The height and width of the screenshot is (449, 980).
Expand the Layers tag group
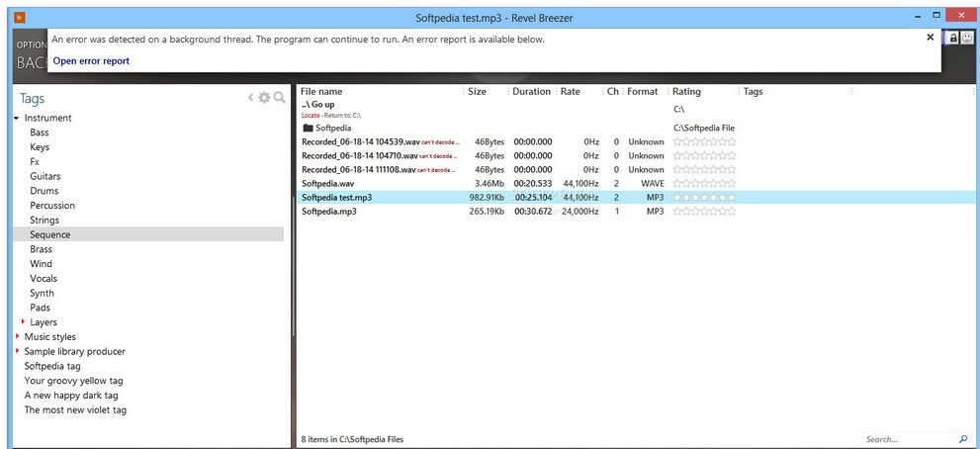pos(23,322)
